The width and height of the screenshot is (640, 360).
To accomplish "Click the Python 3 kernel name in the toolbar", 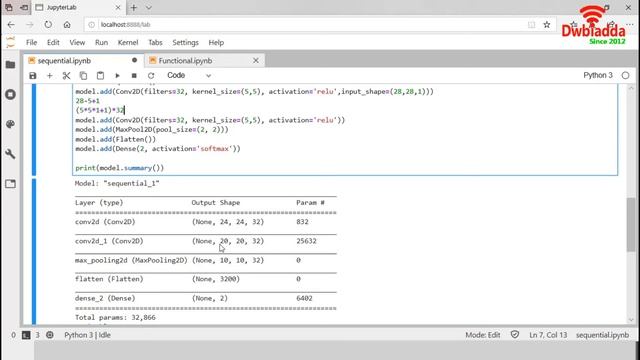I will [598, 76].
